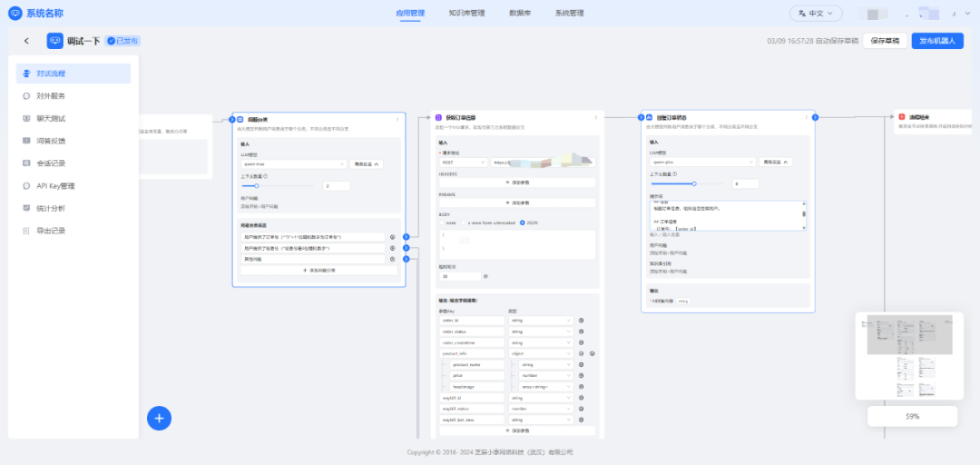Click output connector of 用户提供了订单号 row
980x465 pixels.
407,236
